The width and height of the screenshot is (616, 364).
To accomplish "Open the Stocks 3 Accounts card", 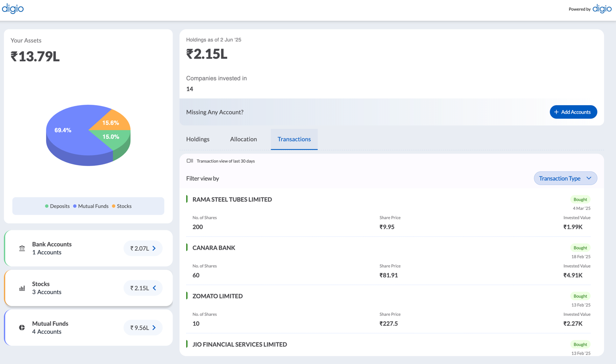I will click(x=89, y=288).
